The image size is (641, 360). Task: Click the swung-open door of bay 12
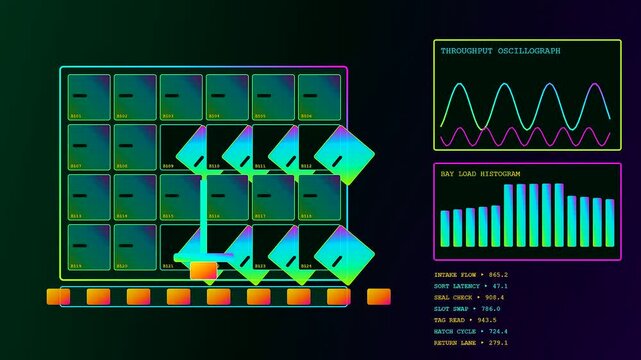(344, 155)
